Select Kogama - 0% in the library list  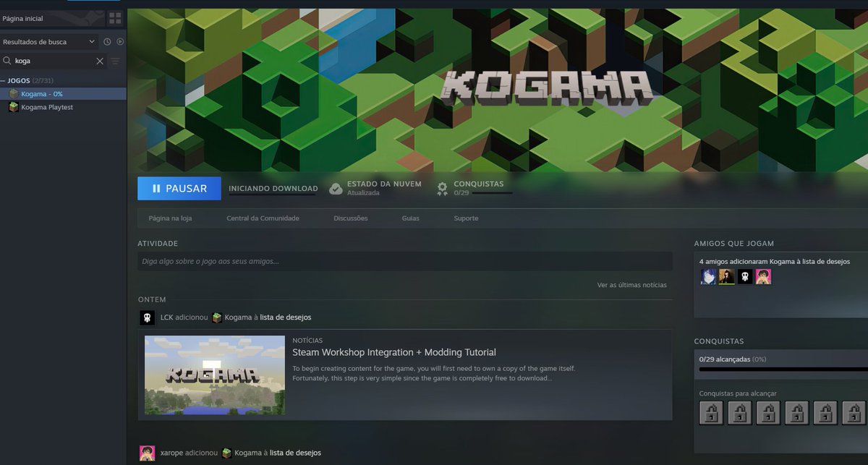click(63, 94)
